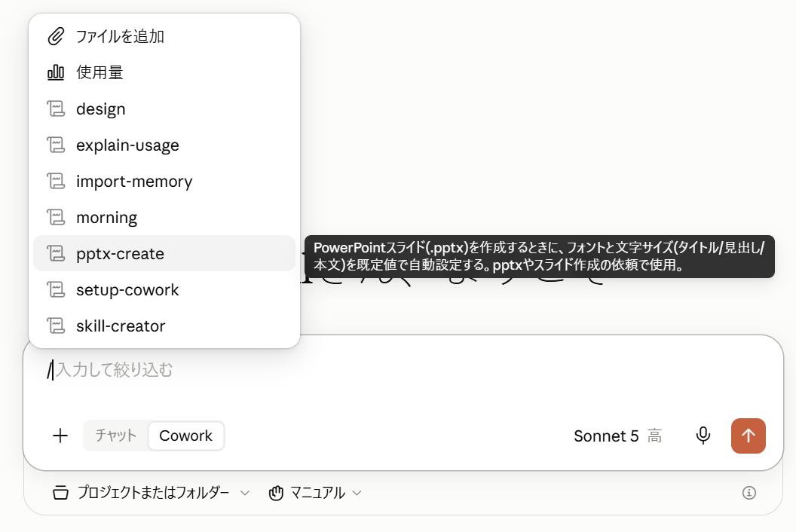
Task: Expand the プロジェクトまたはフォルダー dropdown chevron
Action: (245, 493)
